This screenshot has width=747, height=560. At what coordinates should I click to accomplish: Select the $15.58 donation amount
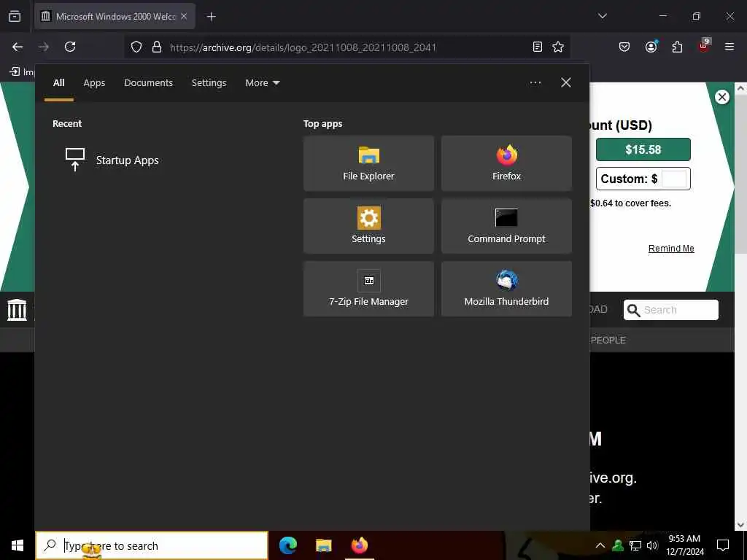(x=643, y=149)
